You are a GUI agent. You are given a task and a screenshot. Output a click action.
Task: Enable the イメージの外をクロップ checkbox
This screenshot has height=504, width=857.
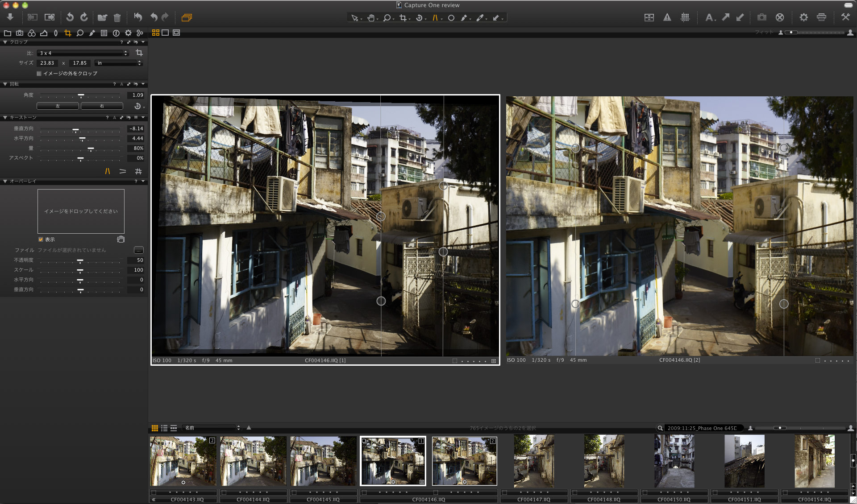39,74
